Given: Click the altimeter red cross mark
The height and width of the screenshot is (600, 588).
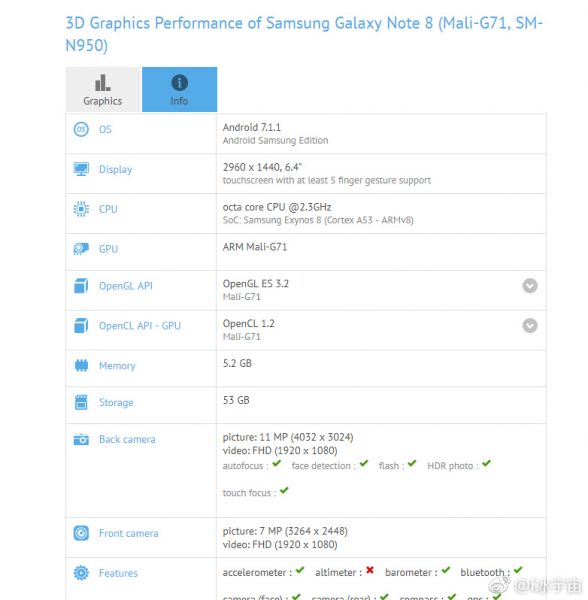Looking at the screenshot, I should pyautogui.click(x=370, y=570).
